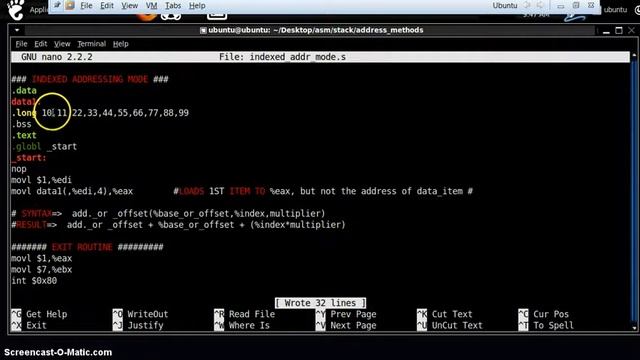
Task: Click the RESULT comment line
Action: coord(178,225)
